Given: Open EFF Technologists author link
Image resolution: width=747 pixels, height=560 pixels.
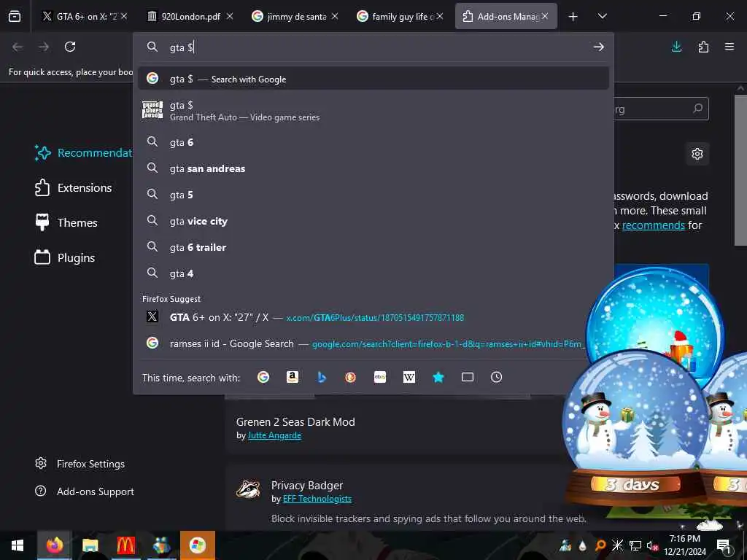Looking at the screenshot, I should 317,499.
